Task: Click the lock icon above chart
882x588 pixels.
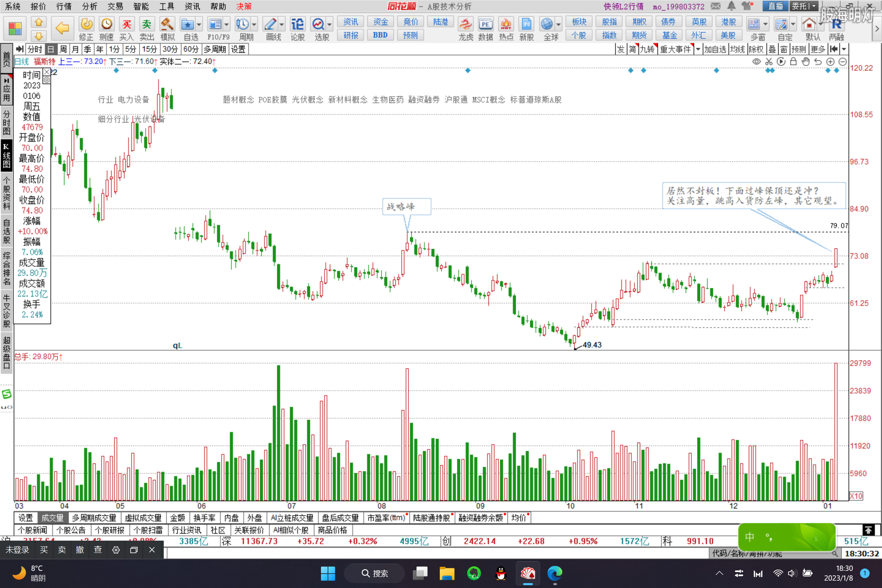Action: pos(793,62)
